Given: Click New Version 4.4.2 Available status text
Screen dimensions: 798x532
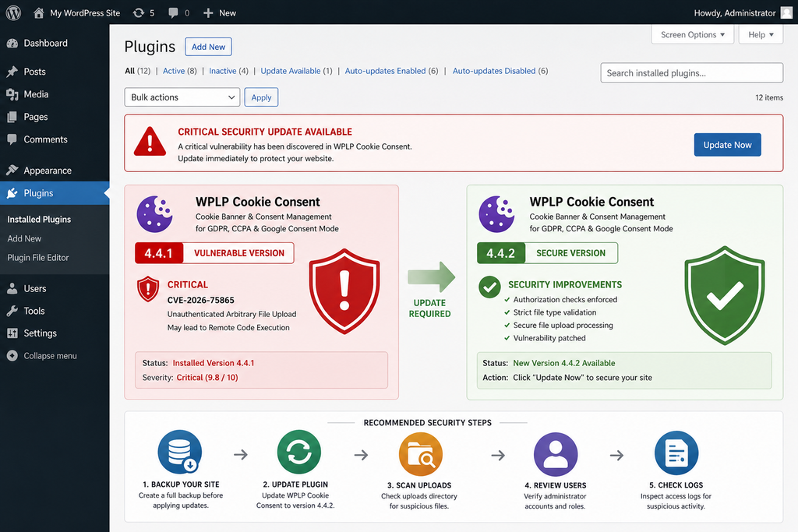Looking at the screenshot, I should point(564,363).
